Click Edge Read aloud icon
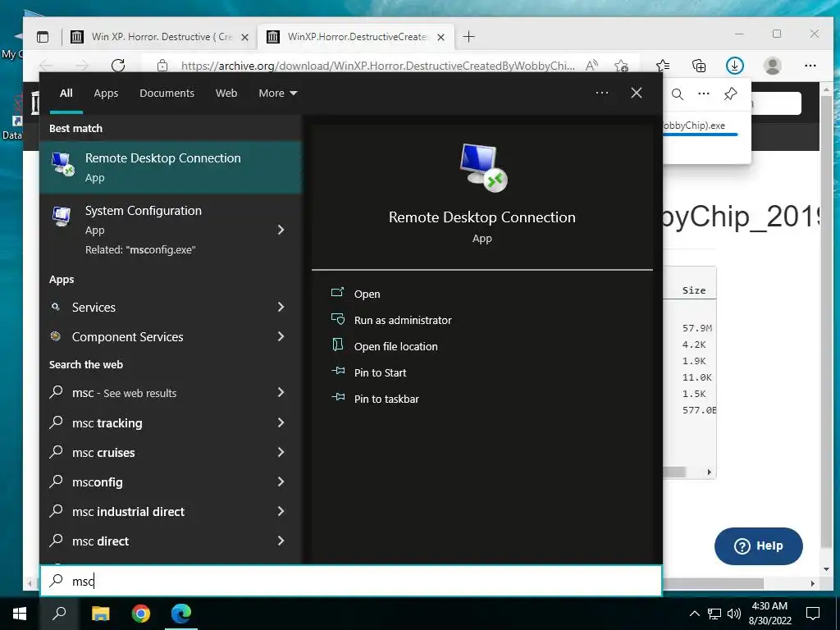This screenshot has height=630, width=840. coord(591,66)
